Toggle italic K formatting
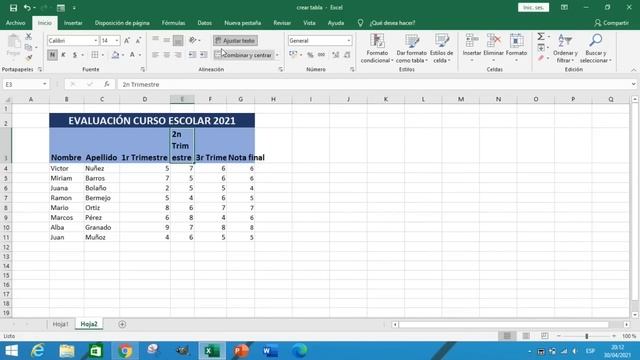640x360 pixels. click(x=63, y=55)
